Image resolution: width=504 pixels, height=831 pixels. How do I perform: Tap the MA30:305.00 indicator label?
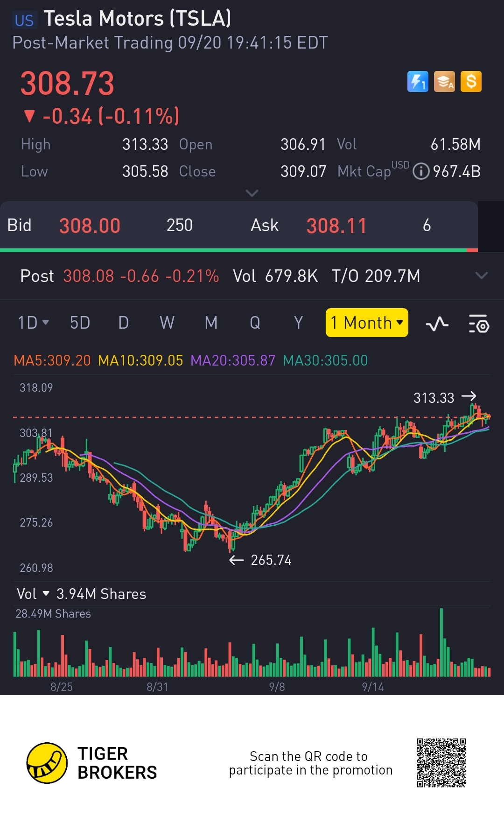[x=325, y=360]
